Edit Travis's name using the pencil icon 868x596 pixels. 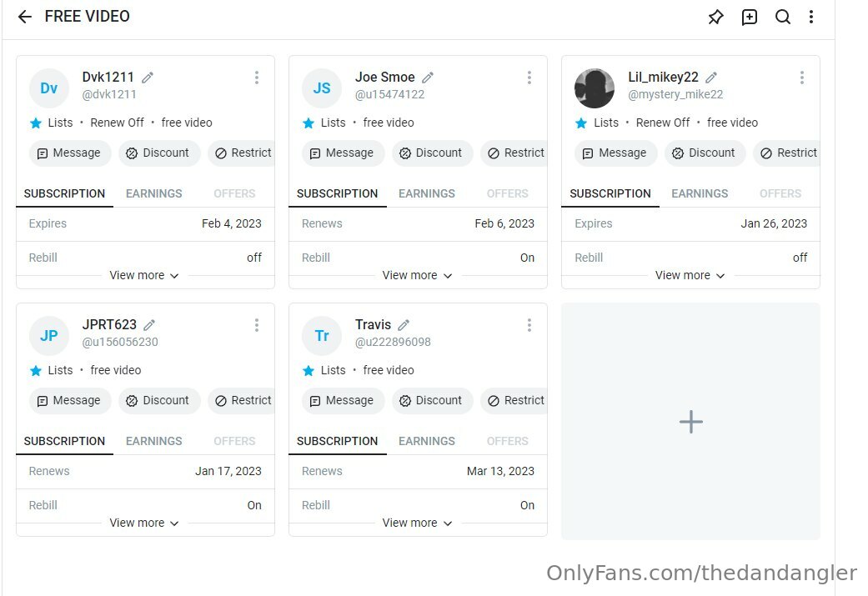[404, 325]
